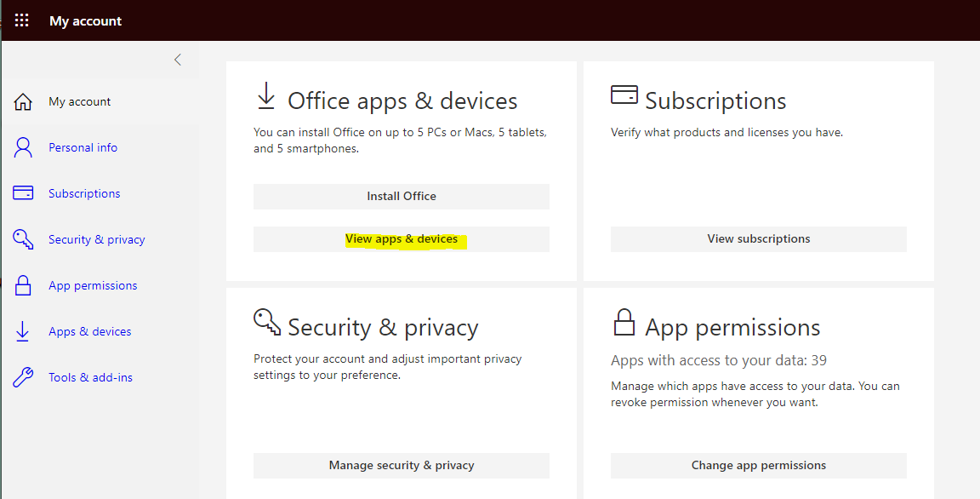Click the padlock icon for App permissions
Screen dimensions: 980x499
click(23, 285)
